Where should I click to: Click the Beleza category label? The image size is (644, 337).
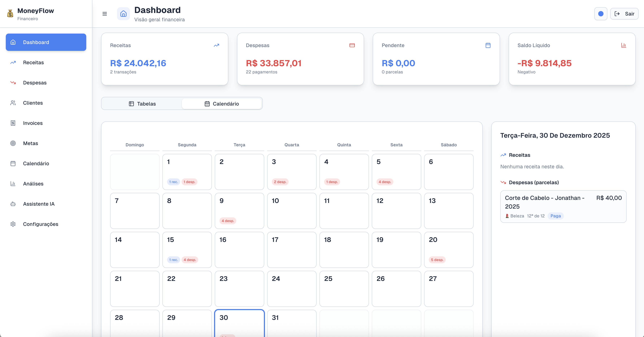tap(517, 216)
